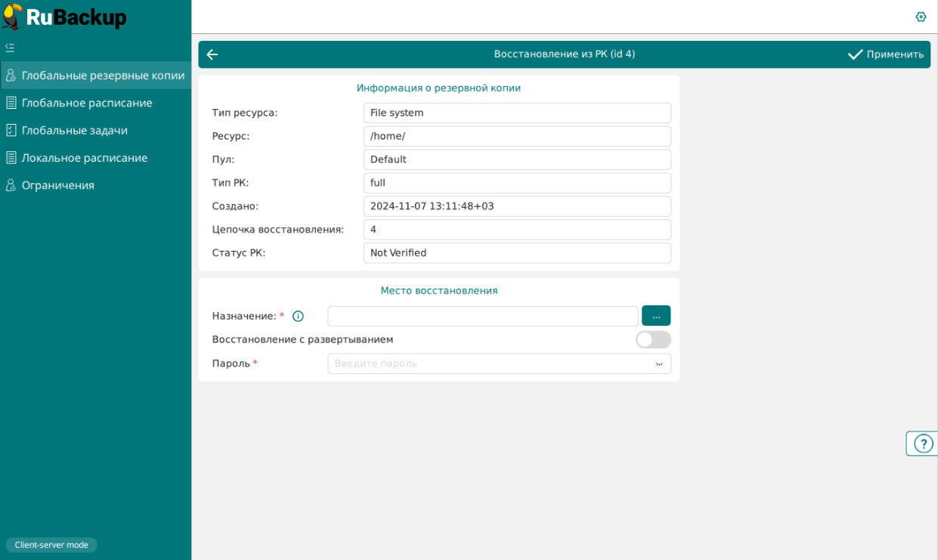
Task: Click the Назначение input field
Action: pos(482,316)
